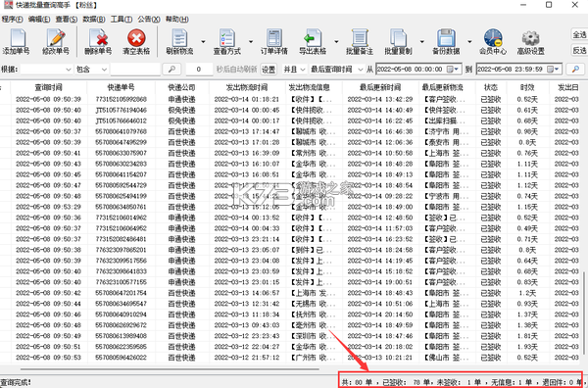Image resolution: width=588 pixels, height=388 pixels.
Task: Open 订单详情 toolbar icon
Action: pos(274,41)
